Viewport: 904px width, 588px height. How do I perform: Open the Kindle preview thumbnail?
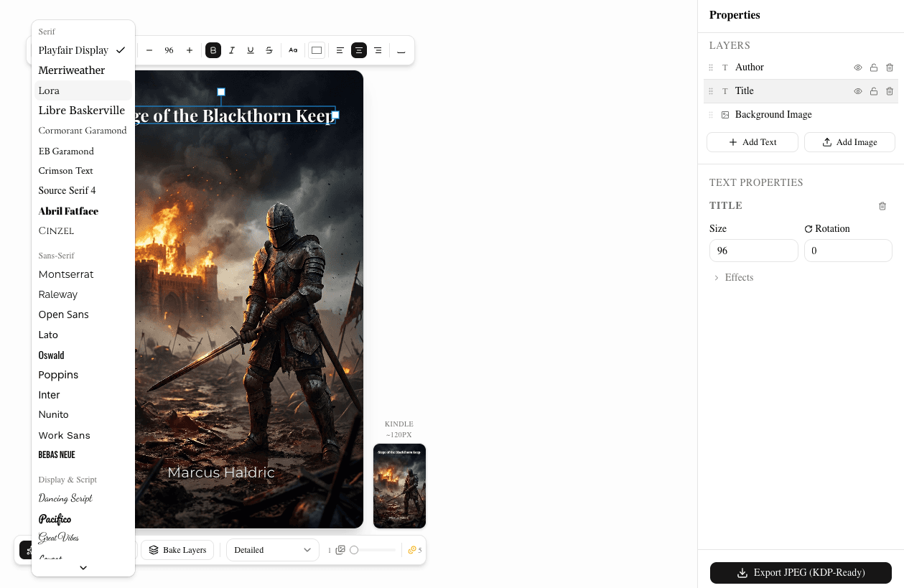pyautogui.click(x=399, y=486)
